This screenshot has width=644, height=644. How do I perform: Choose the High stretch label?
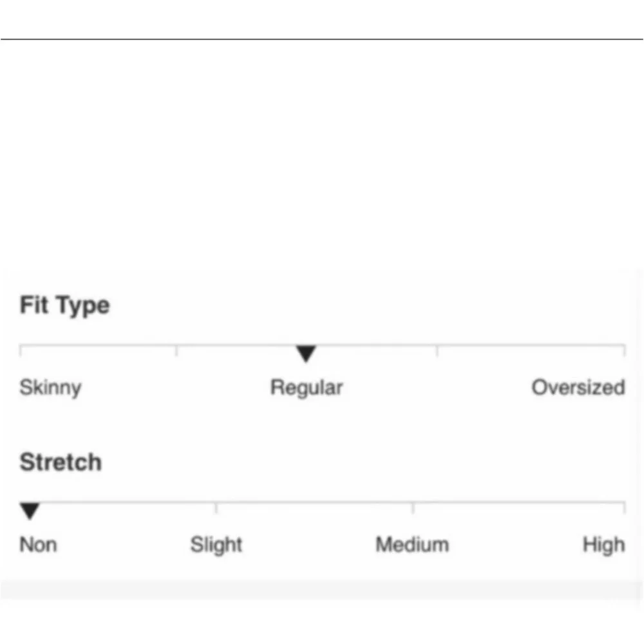[x=603, y=545]
